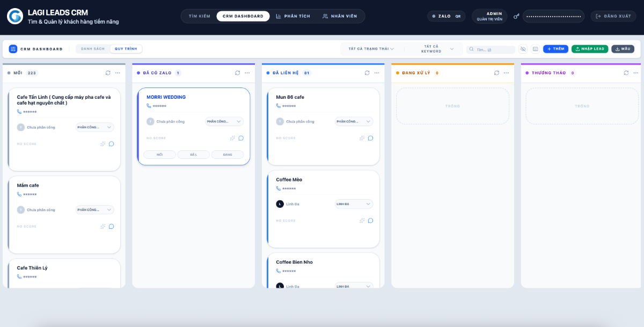Screen dimensions: 644x327
Task: Open the more options menu of the Đã liên hệ column
Action: tap(377, 72)
